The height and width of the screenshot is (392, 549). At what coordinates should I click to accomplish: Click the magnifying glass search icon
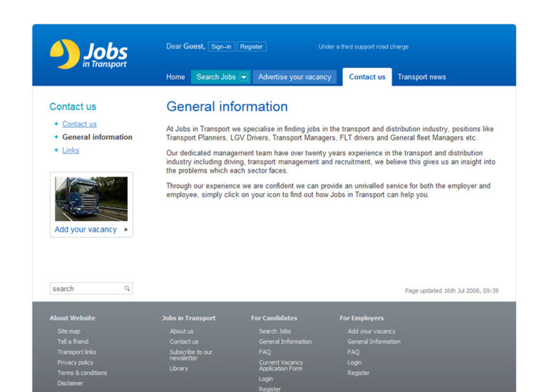[127, 289]
